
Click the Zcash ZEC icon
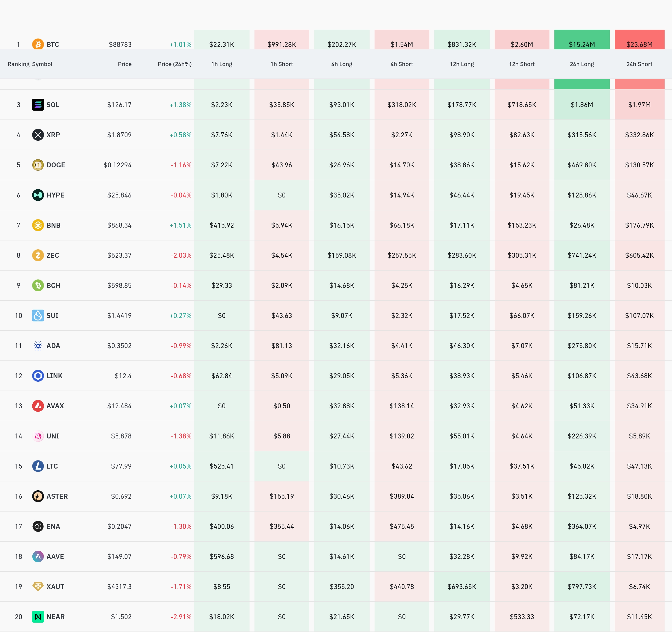pyautogui.click(x=38, y=255)
